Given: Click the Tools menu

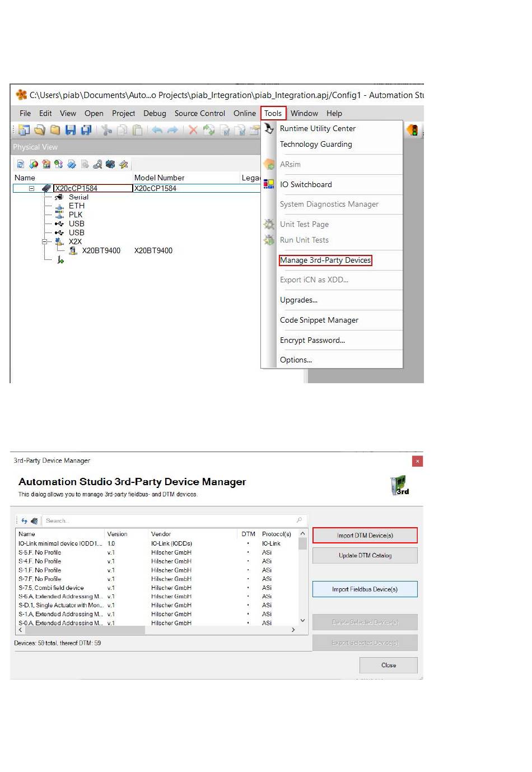Looking at the screenshot, I should coord(273,113).
